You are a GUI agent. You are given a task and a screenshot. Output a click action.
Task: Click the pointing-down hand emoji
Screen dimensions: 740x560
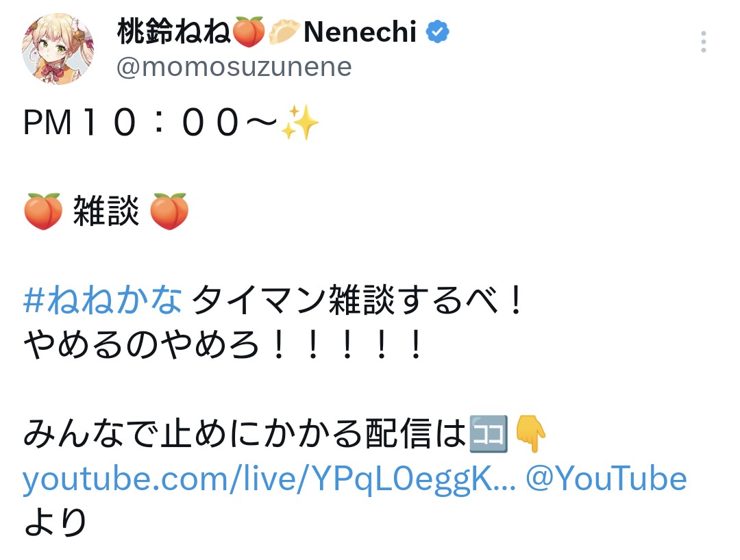[x=530, y=434]
